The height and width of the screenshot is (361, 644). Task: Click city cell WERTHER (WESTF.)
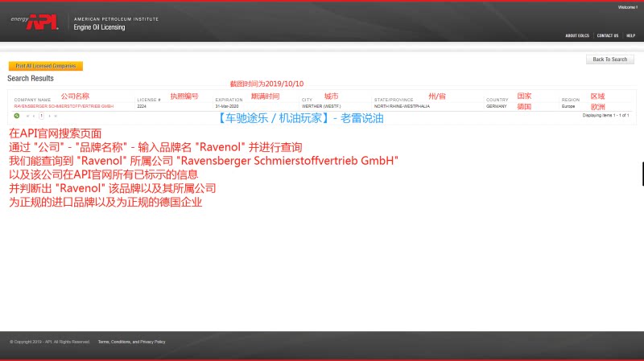pos(321,106)
